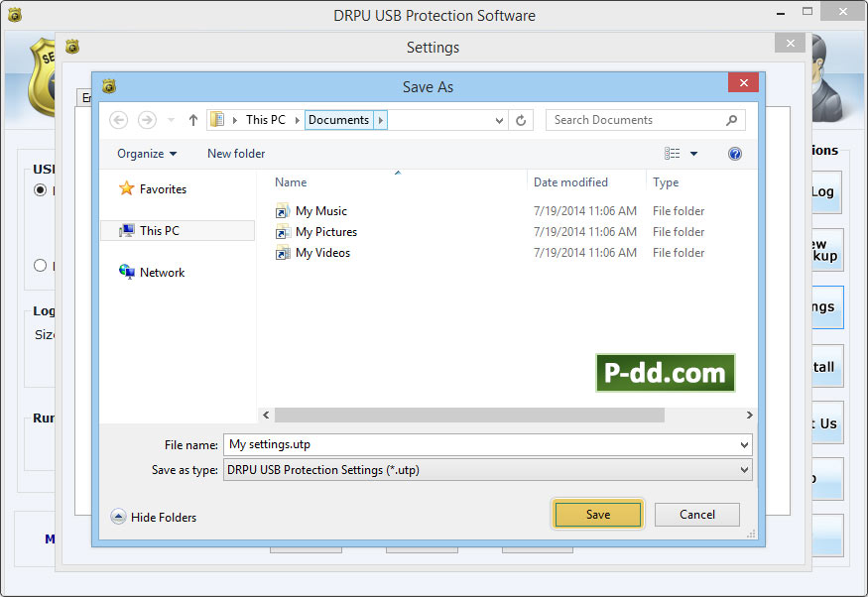This screenshot has width=868, height=597.
Task: Open the Organize menu
Action: click(x=147, y=154)
